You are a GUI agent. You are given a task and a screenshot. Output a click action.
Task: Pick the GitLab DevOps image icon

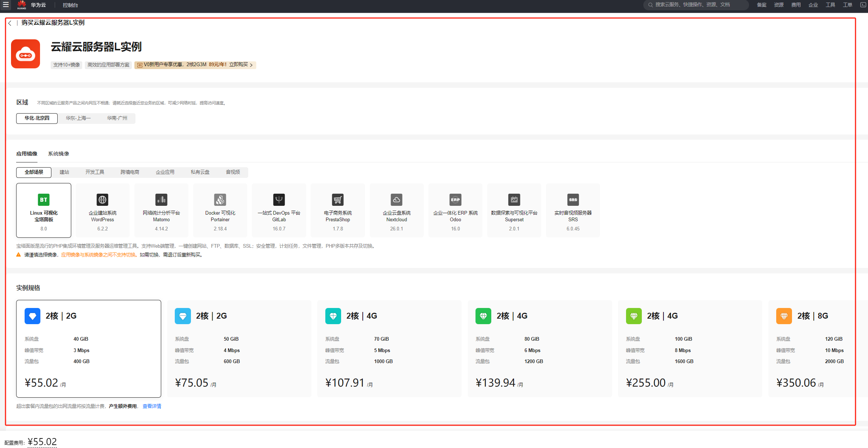coord(279,200)
